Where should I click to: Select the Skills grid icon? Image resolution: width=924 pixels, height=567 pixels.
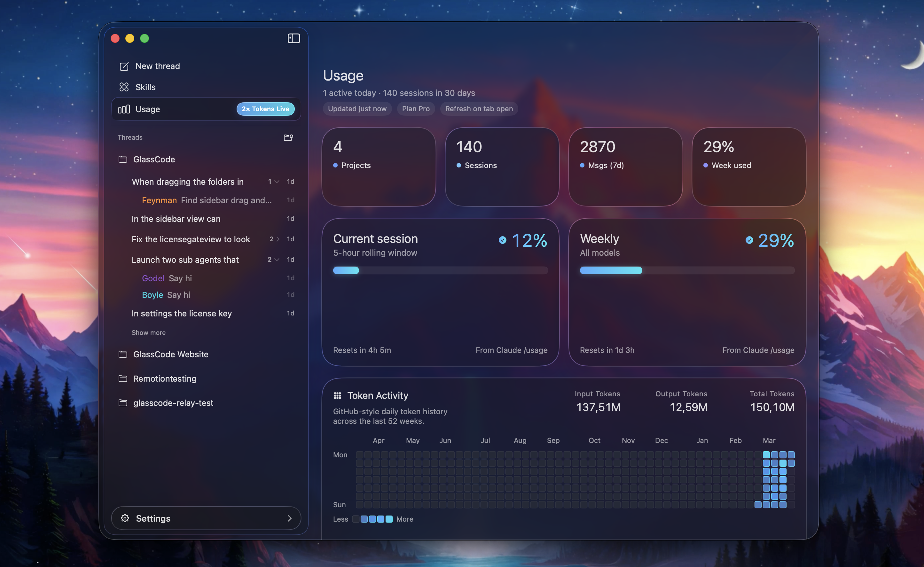(125, 87)
